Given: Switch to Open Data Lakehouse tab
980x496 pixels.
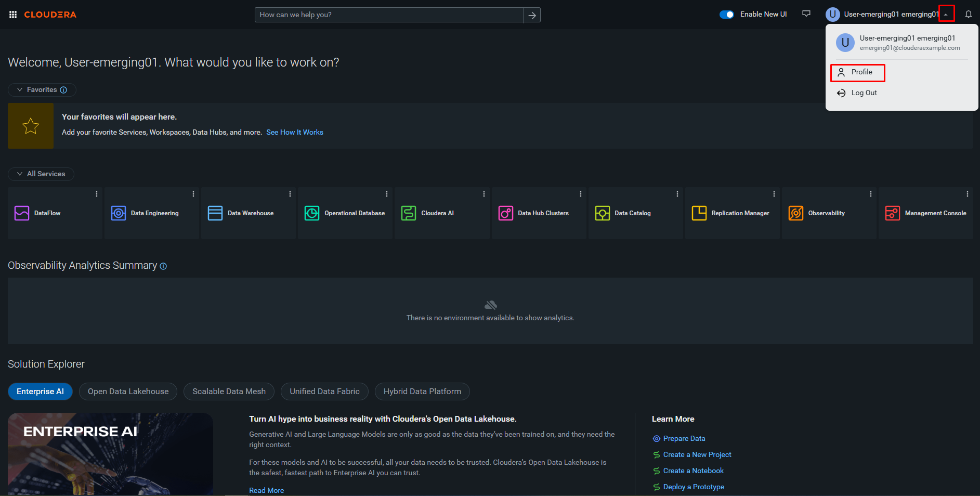Looking at the screenshot, I should click(128, 391).
